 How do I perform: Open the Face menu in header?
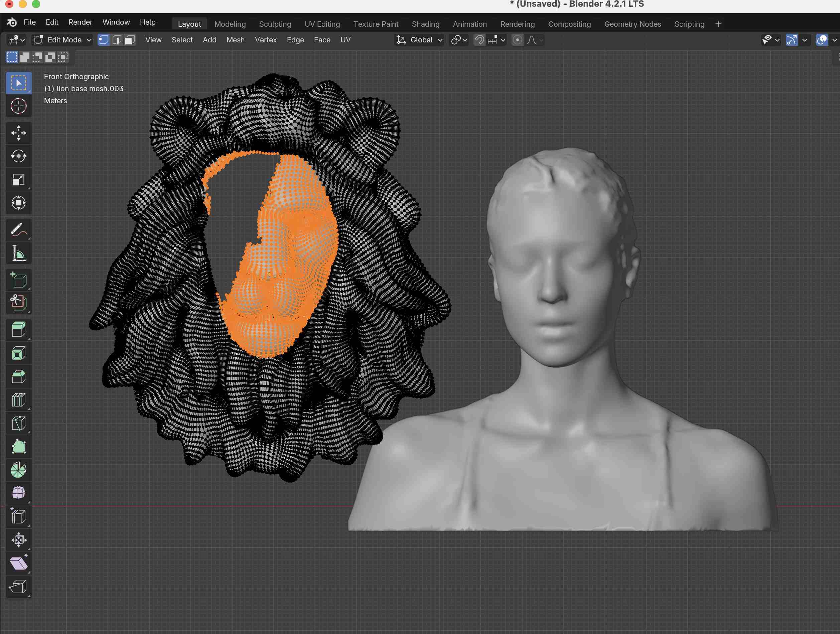click(x=322, y=40)
